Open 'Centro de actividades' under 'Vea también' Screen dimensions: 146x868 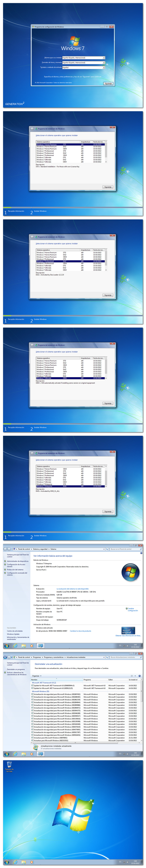pyautogui.click(x=15, y=631)
